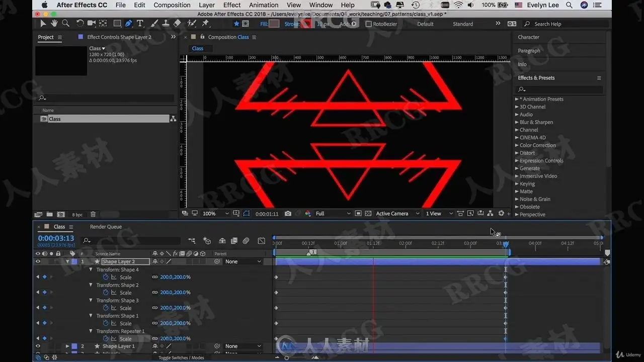
Task: Select the Roto Brush tool
Action: (x=191, y=24)
